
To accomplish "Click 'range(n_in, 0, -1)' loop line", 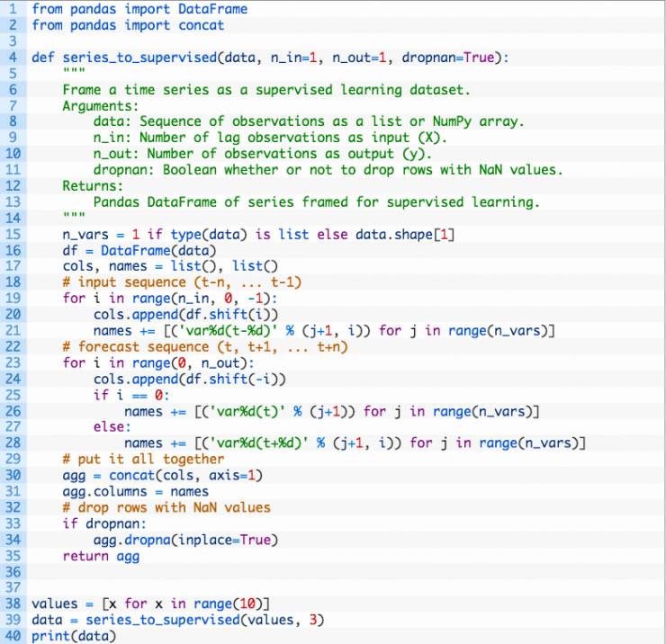I will 170,299.
